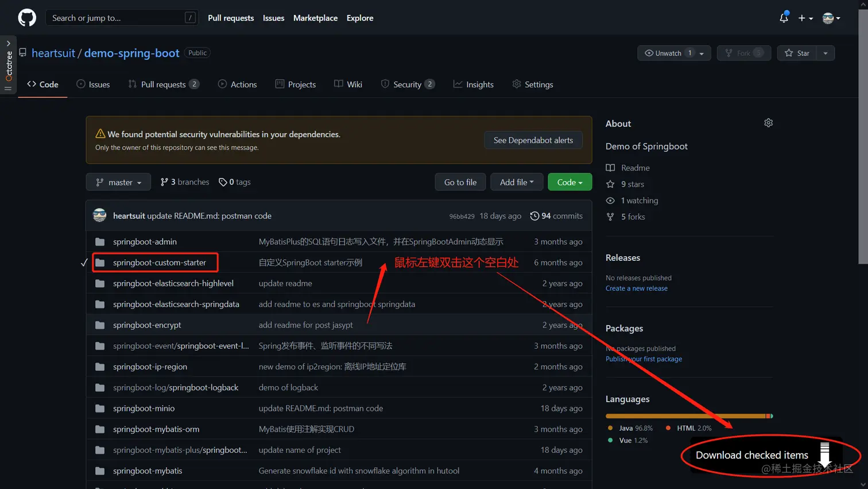Image resolution: width=868 pixels, height=489 pixels.
Task: Open the 3 branches link
Action: (x=185, y=182)
